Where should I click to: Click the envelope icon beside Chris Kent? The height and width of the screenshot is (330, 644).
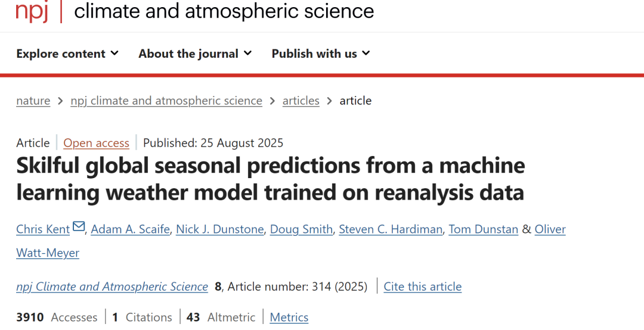pyautogui.click(x=79, y=226)
